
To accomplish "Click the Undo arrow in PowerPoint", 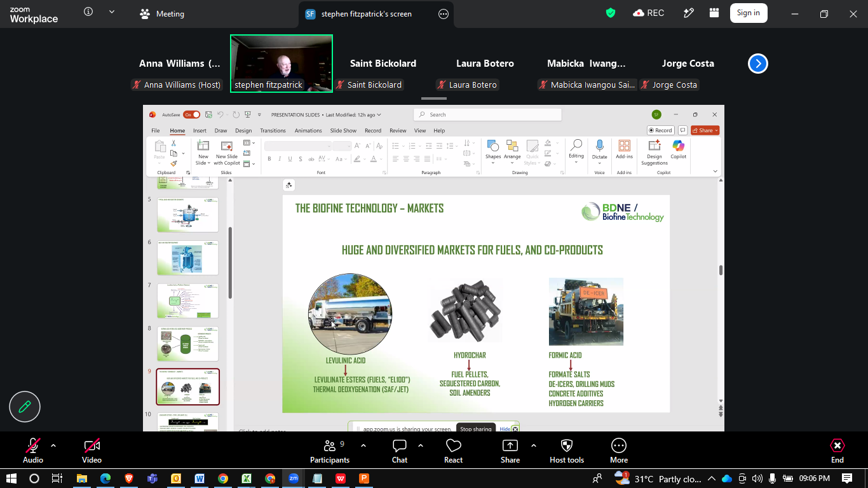I will tap(220, 114).
